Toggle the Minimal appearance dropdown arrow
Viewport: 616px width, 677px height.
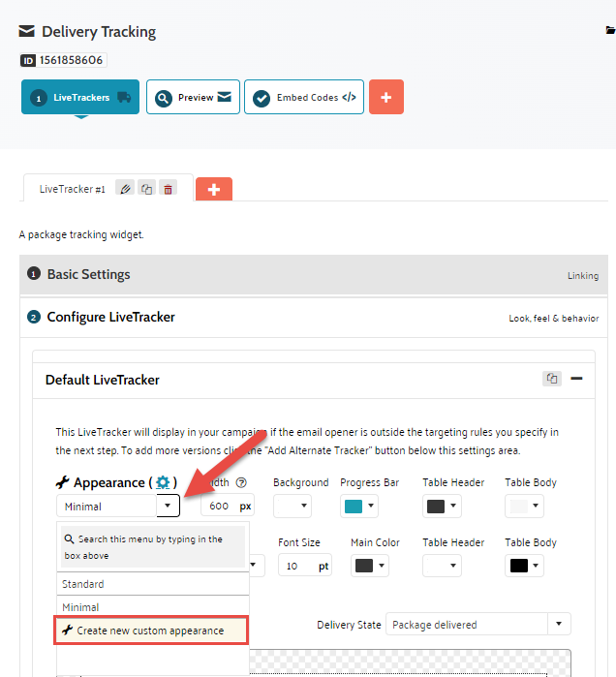[x=168, y=506]
